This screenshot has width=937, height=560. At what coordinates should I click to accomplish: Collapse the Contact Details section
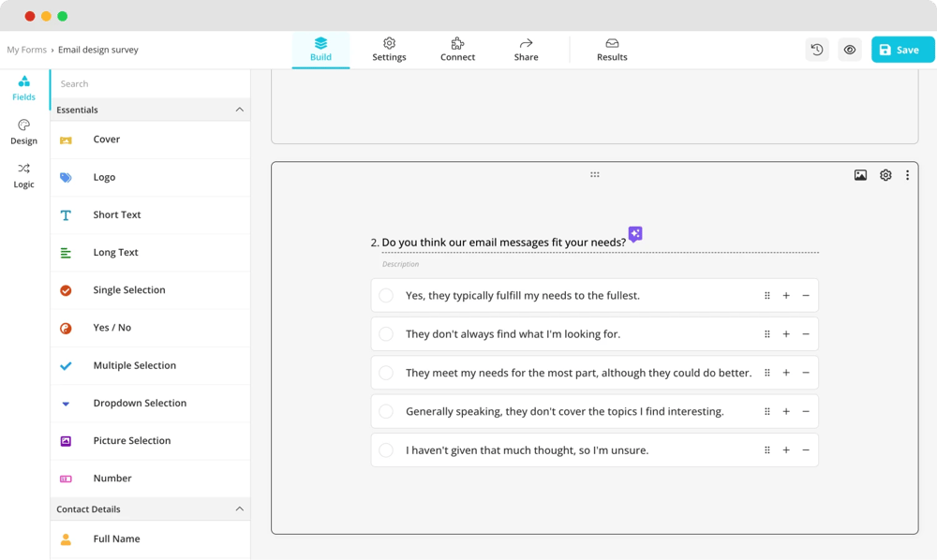[x=239, y=509]
